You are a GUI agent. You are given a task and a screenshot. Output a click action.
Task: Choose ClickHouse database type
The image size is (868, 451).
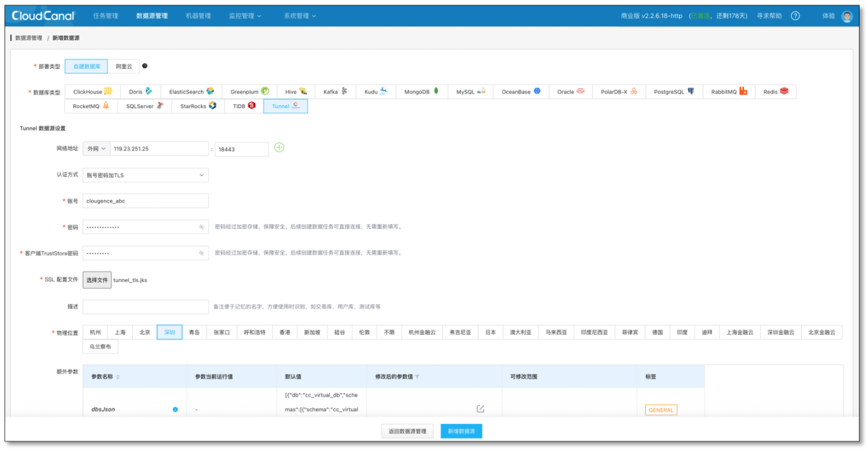point(93,91)
